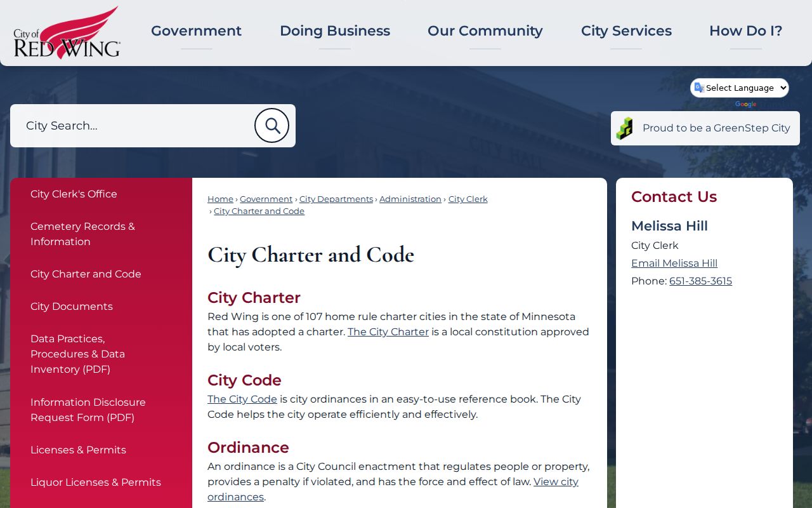Image resolution: width=812 pixels, height=508 pixels.
Task: Open Liquor Licenses & Permits sidebar link
Action: 96,483
